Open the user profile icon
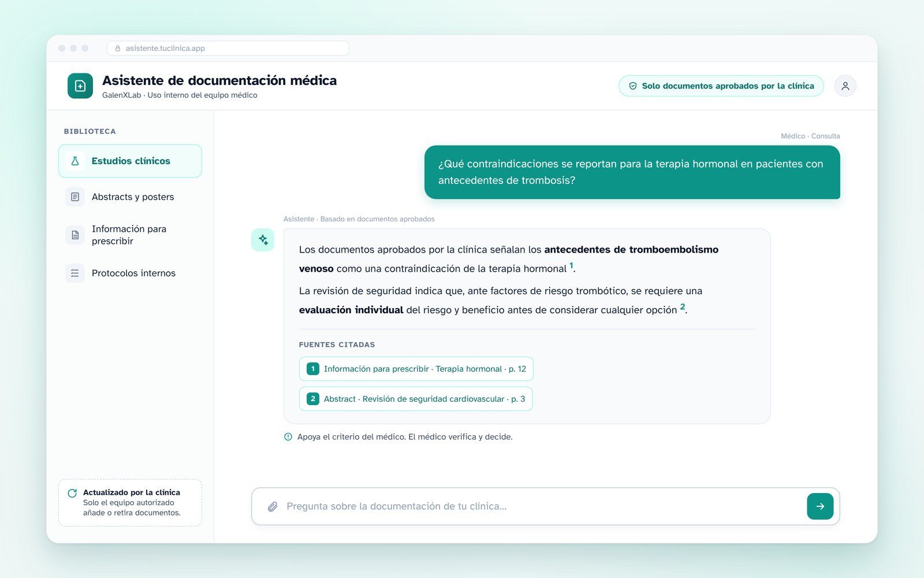 (x=845, y=86)
